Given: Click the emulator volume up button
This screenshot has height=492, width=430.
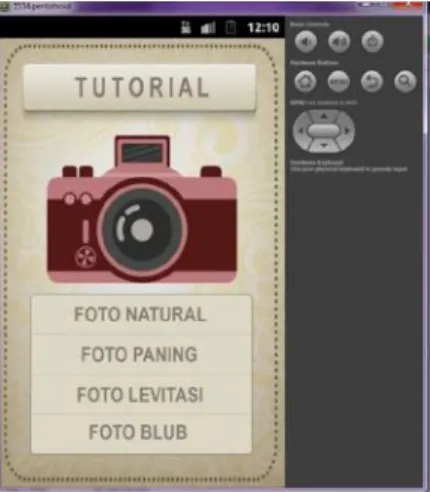Looking at the screenshot, I should coord(339,41).
